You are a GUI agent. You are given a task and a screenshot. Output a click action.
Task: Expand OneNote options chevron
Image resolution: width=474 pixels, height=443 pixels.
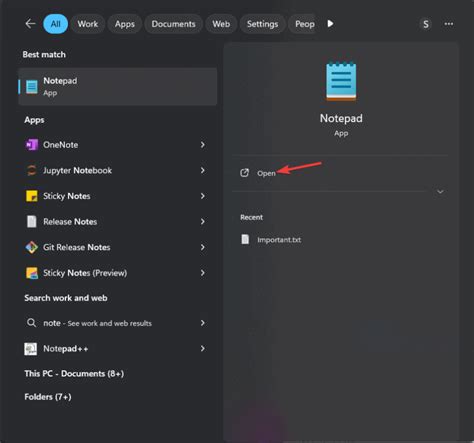203,145
